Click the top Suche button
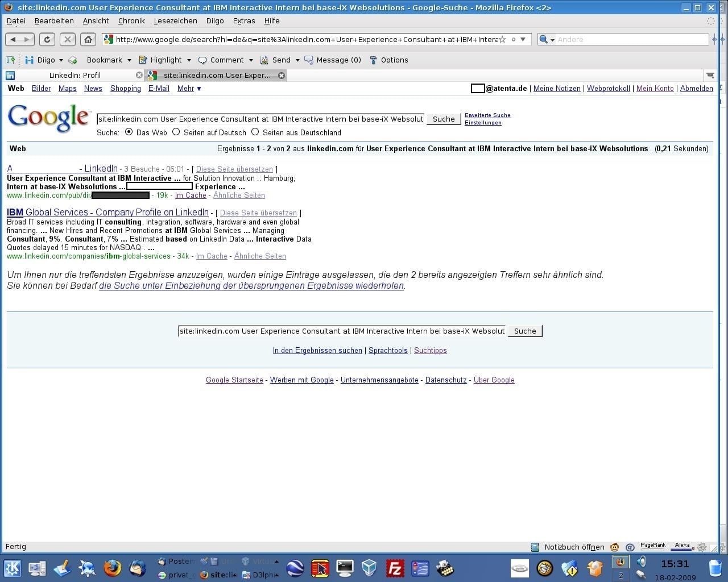 pyautogui.click(x=444, y=119)
